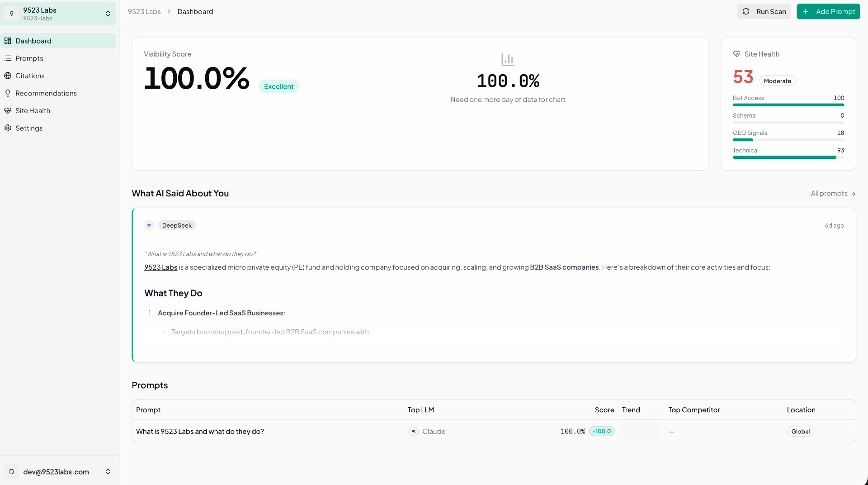868x485 pixels.
Task: Click the Citations globe icon
Action: click(x=8, y=76)
